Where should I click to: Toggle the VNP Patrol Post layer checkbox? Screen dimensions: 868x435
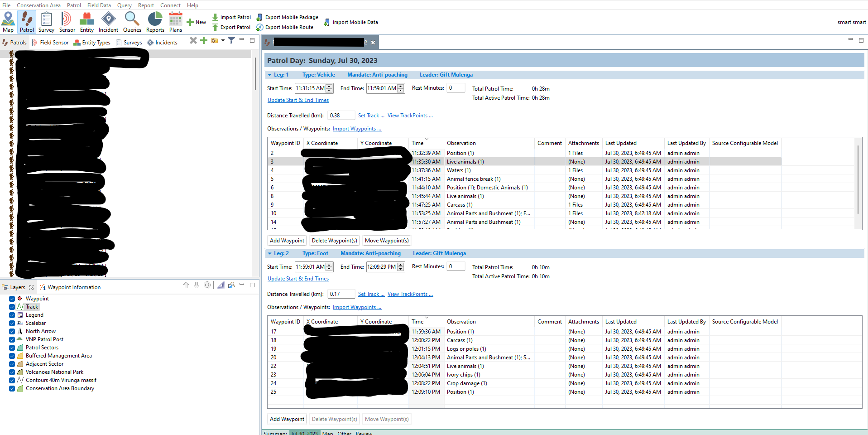[12, 339]
